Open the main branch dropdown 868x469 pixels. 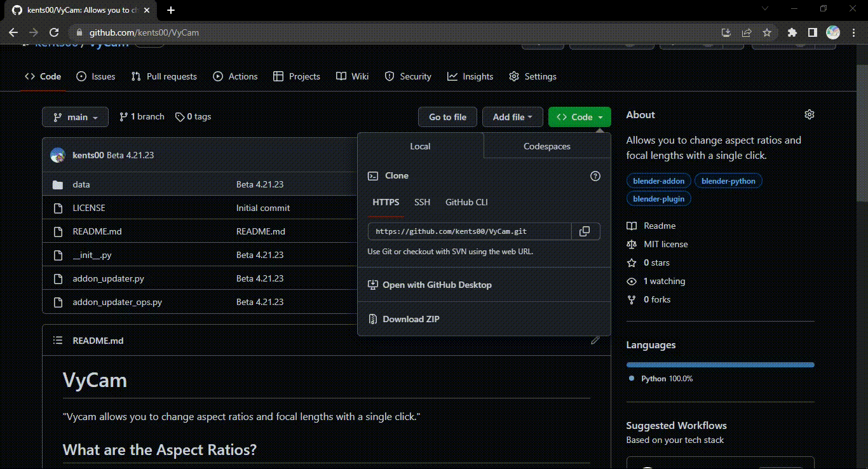[76, 117]
